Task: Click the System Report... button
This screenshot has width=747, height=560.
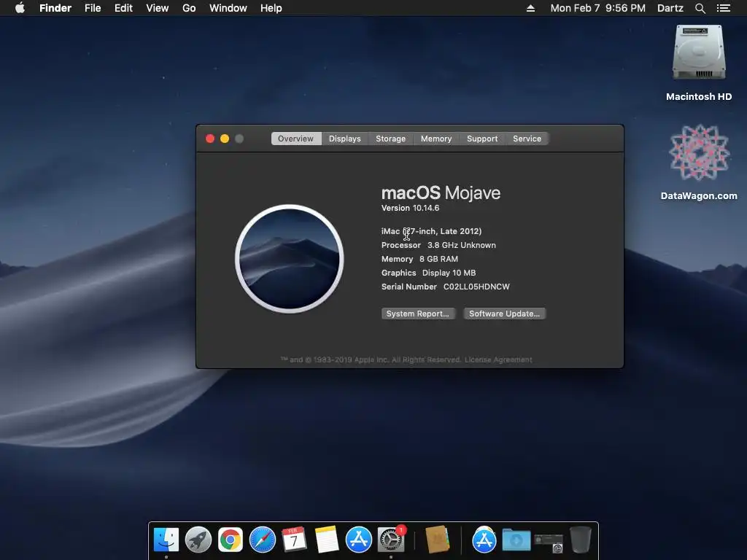Action: tap(418, 314)
